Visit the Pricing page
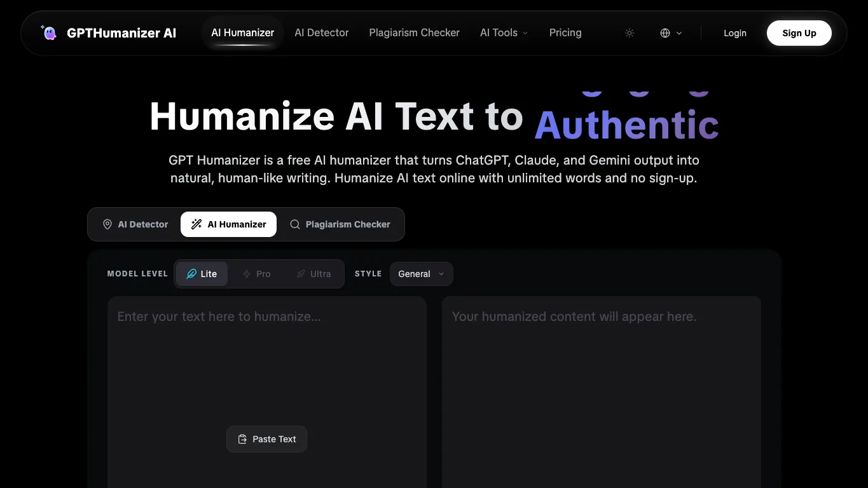The height and width of the screenshot is (488, 868). pos(565,32)
